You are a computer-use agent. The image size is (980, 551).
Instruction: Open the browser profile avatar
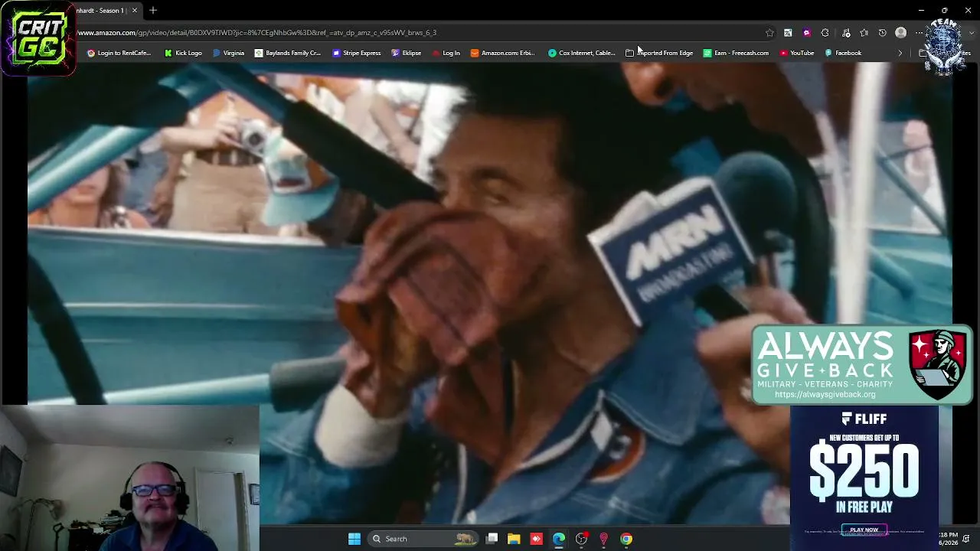[901, 33]
